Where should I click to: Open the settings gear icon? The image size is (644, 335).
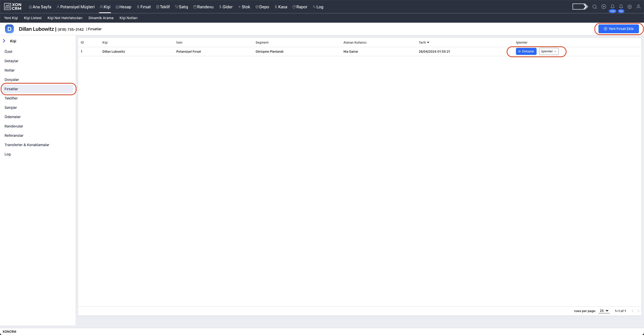(629, 7)
